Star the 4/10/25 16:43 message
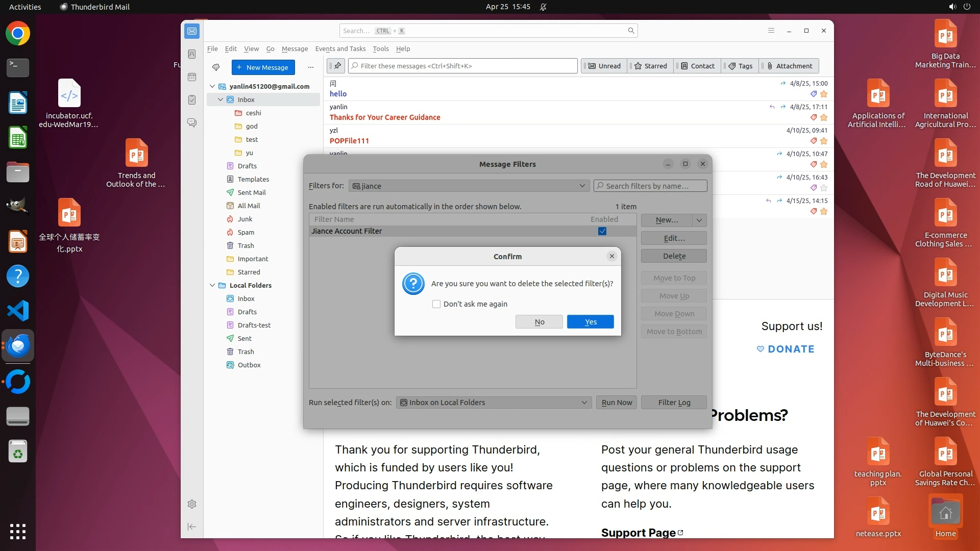 [x=824, y=188]
